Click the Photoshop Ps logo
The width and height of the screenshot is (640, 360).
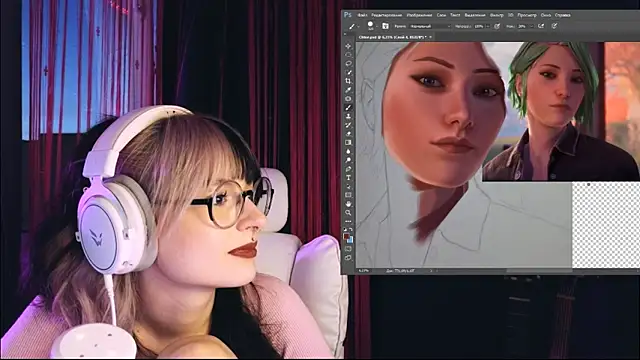pos(348,15)
